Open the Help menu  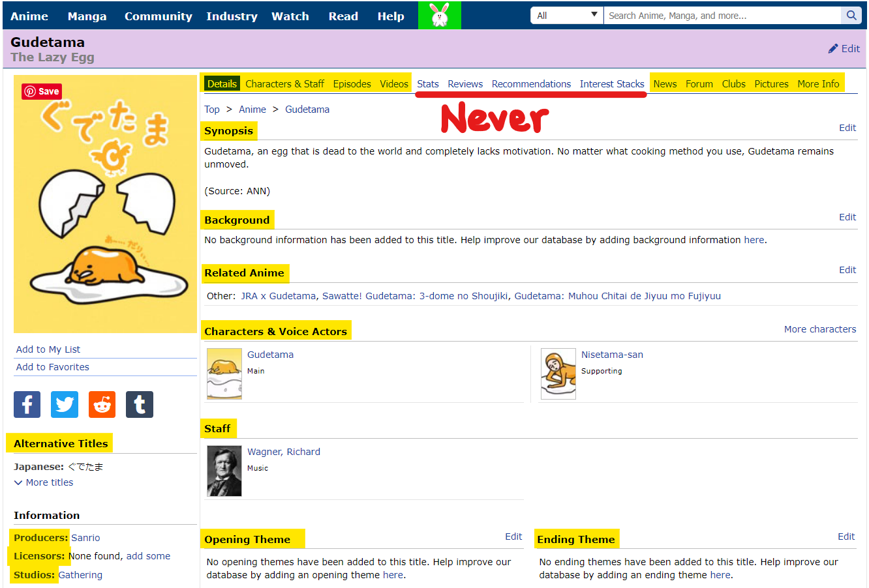pos(391,16)
